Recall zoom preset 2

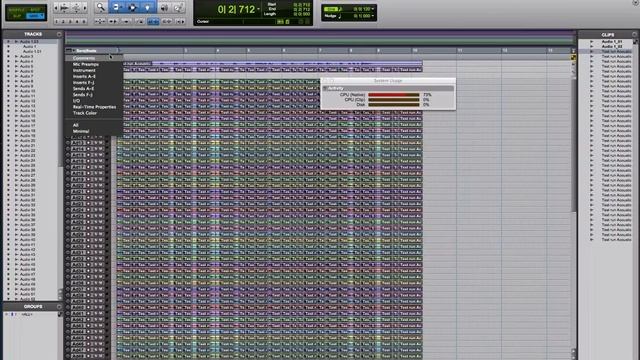(x=63, y=22)
